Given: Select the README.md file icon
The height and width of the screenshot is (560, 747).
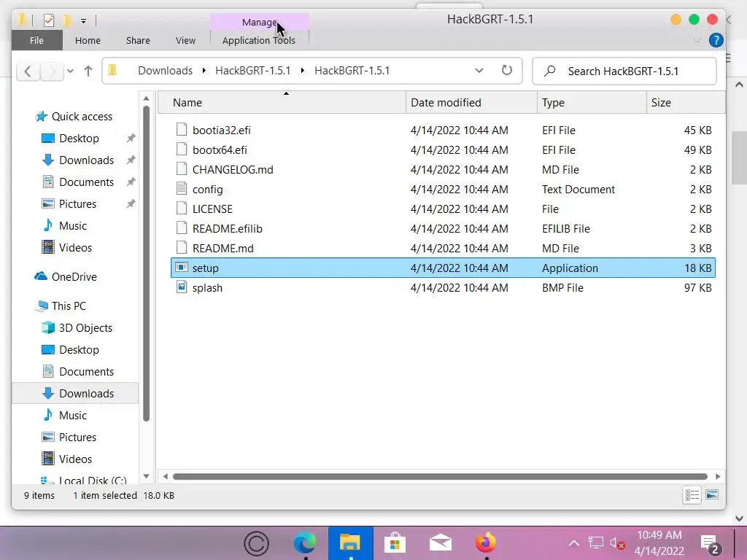Looking at the screenshot, I should click(x=182, y=248).
